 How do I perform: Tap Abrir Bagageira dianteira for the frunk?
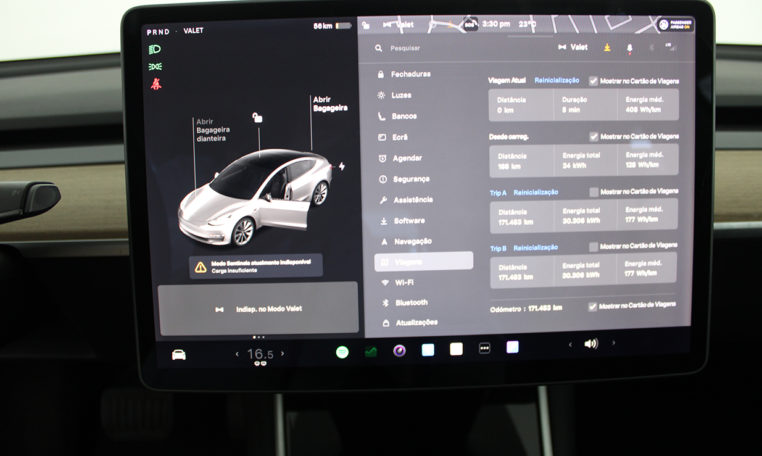coord(213,130)
